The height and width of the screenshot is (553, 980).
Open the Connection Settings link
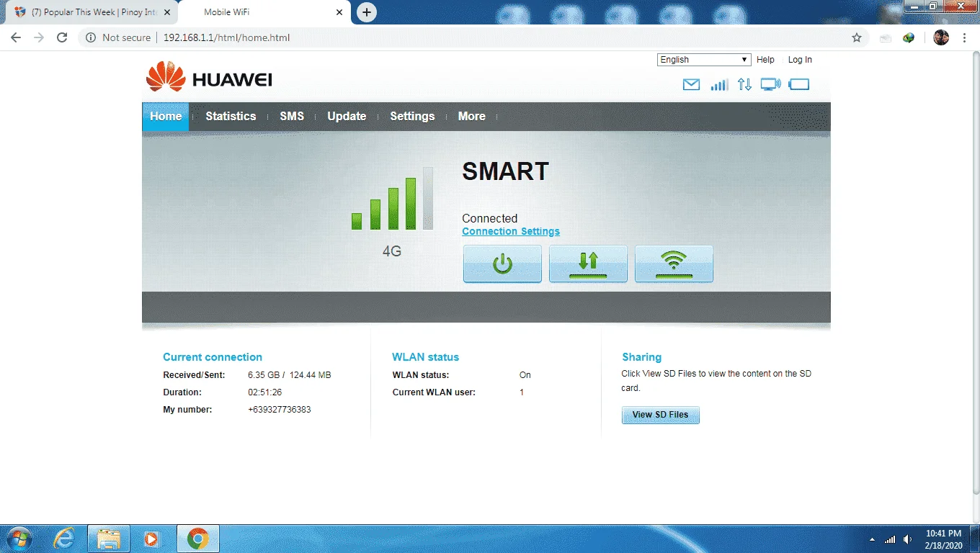point(511,231)
